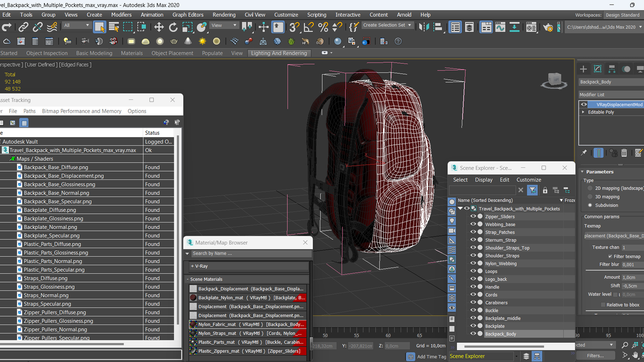Select the Move transform tool
Viewport: 644px width, 362px height.
159,27
